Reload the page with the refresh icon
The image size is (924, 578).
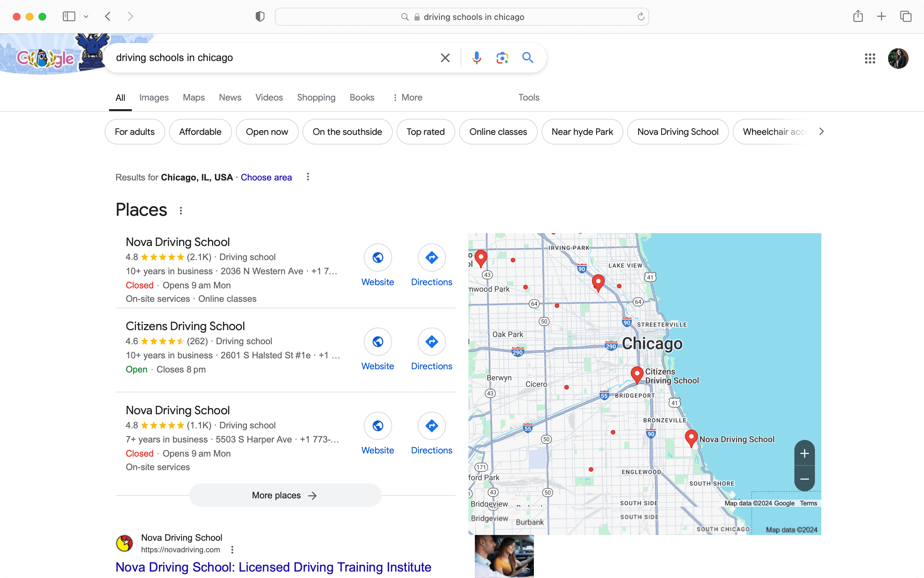click(641, 16)
